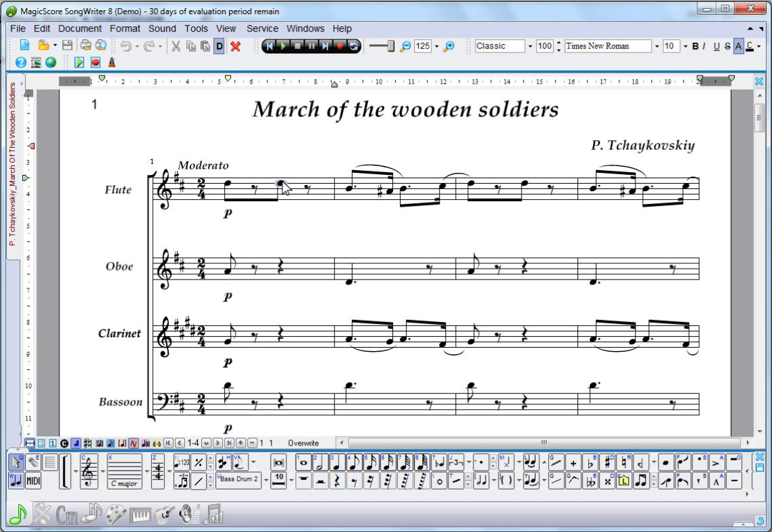Toggle the loop playback button
This screenshot has width=772, height=532.
[353, 47]
